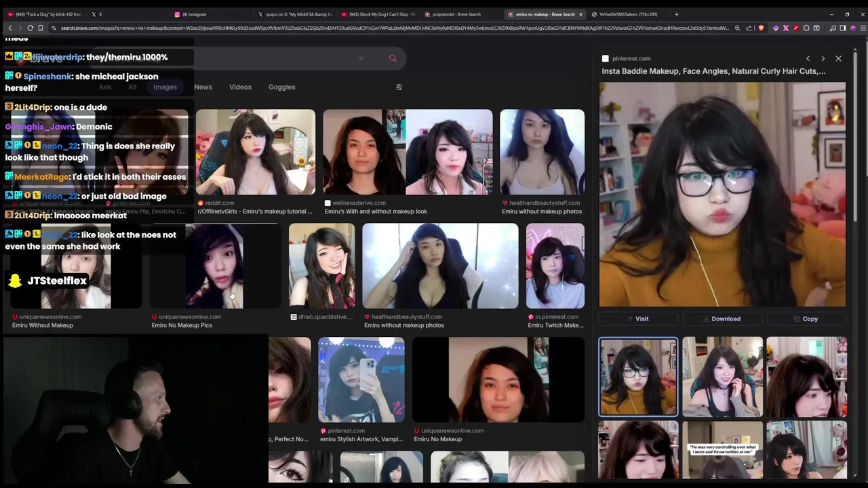Open site settings icon in address bar

pyautogui.click(x=53, y=28)
